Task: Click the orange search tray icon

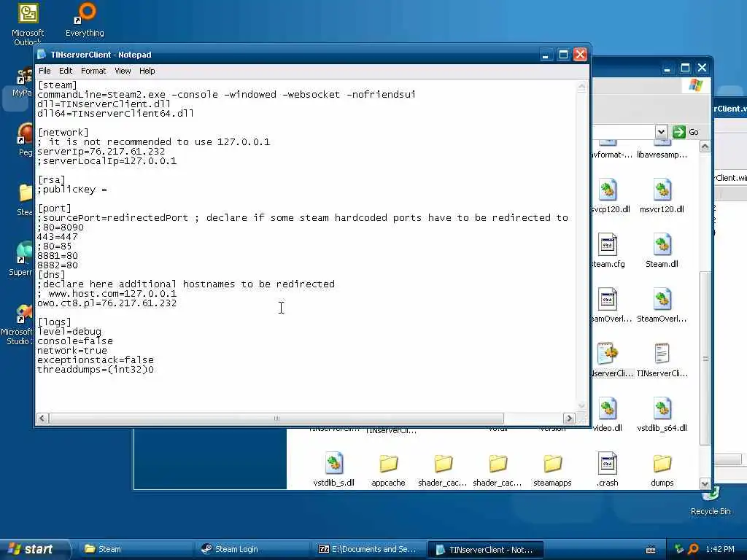Action: [693, 550]
